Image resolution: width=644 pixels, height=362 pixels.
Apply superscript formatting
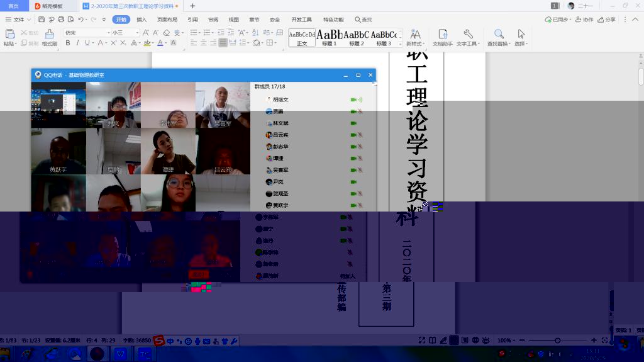113,43
